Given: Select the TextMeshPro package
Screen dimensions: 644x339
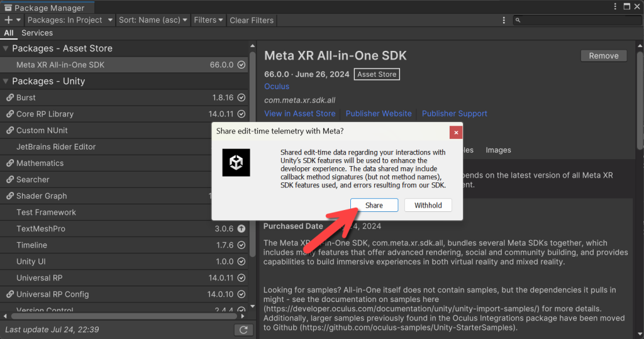Looking at the screenshot, I should (x=124, y=228).
